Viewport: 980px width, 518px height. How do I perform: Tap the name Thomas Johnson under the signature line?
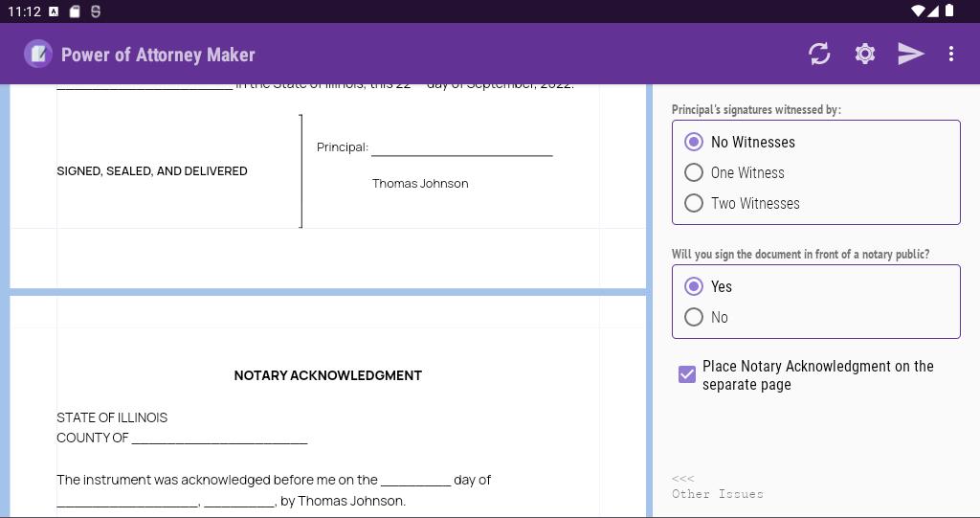point(420,183)
